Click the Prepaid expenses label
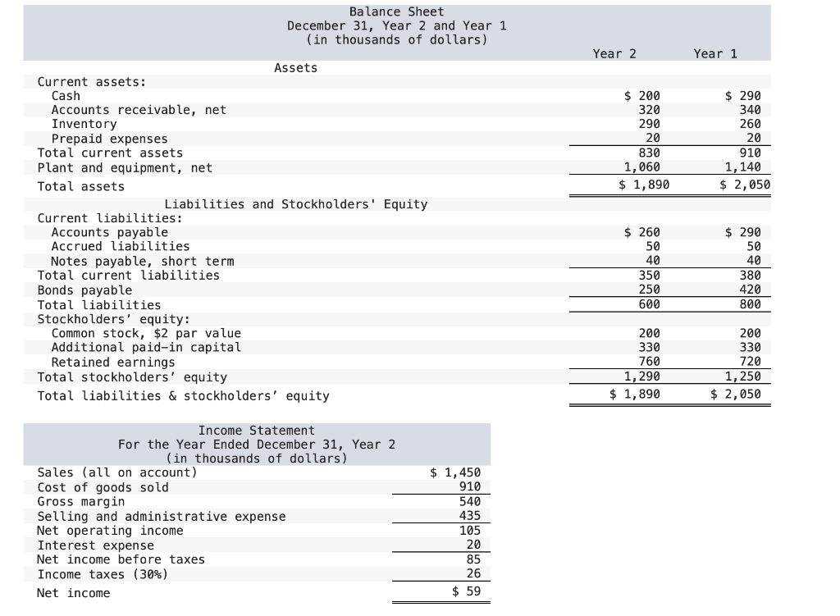This screenshot has width=840, height=616. 109,139
